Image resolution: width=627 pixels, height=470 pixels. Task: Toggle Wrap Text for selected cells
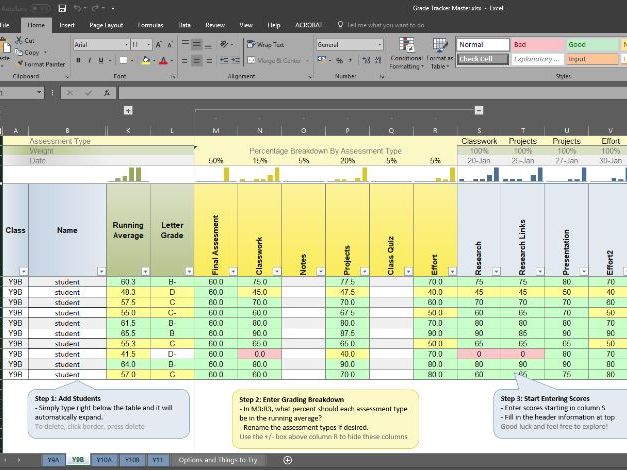pos(267,45)
